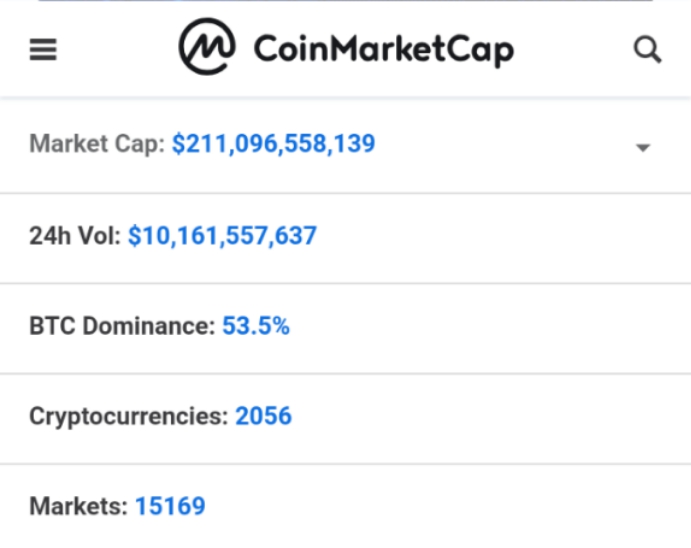Open the 2056 cryptocurrencies count
This screenshot has width=691, height=548.
pyautogui.click(x=264, y=416)
